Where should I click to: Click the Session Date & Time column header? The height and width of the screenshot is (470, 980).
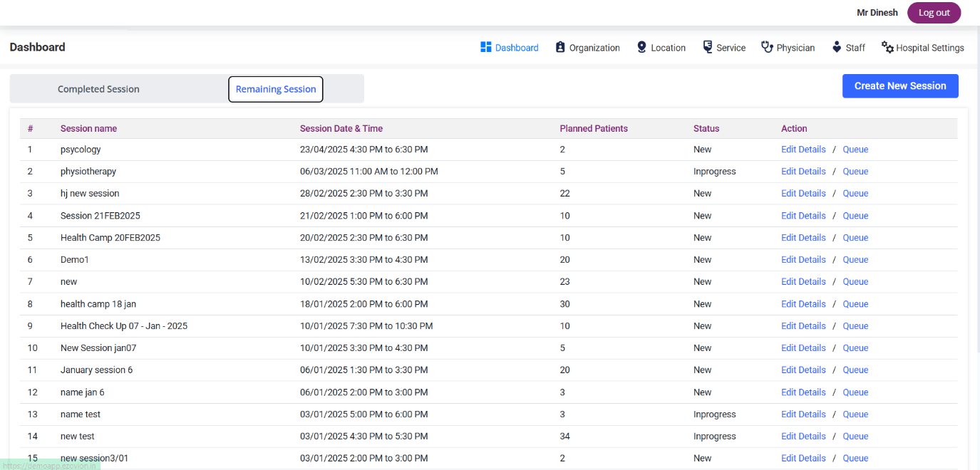[341, 129]
